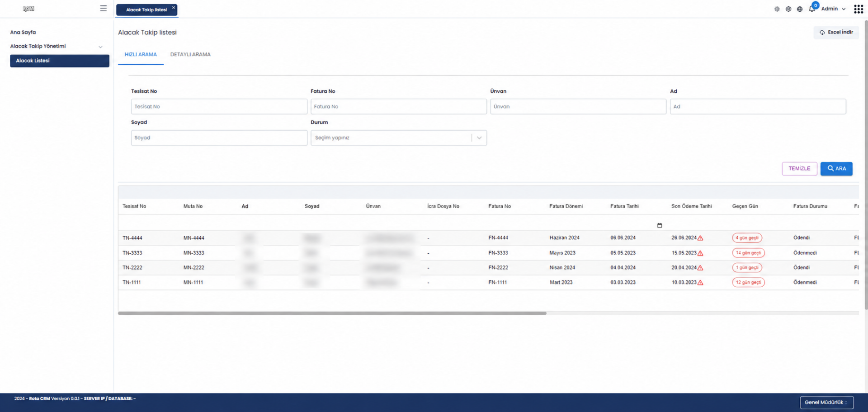
Task: Switch to the DETAYLI ARAMA tab
Action: click(190, 54)
